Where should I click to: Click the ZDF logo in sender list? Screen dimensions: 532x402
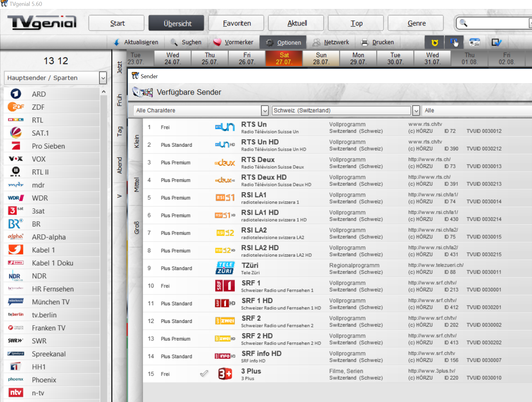pyautogui.click(x=16, y=107)
